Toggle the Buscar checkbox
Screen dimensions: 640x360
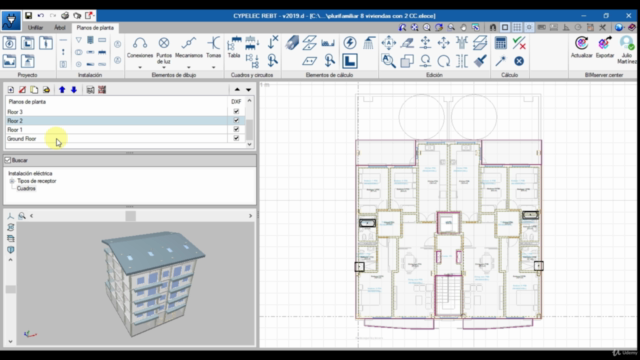(8, 160)
